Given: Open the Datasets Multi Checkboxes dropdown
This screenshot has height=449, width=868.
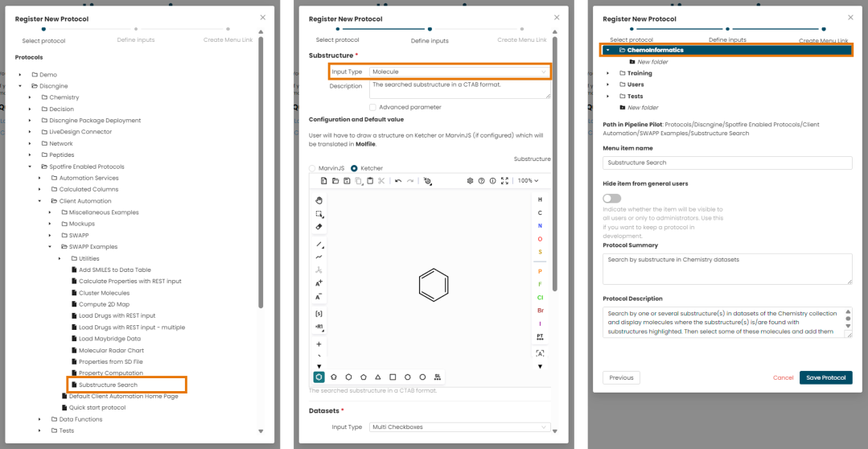Looking at the screenshot, I should tap(459, 426).
